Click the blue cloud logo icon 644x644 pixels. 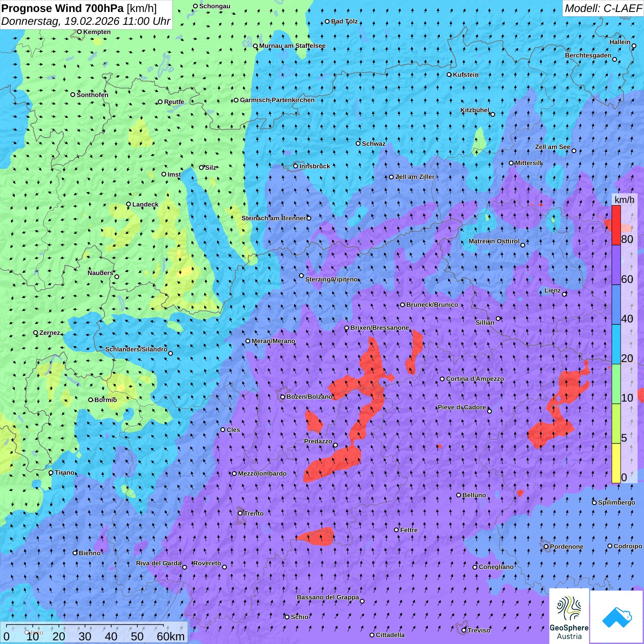click(617, 617)
